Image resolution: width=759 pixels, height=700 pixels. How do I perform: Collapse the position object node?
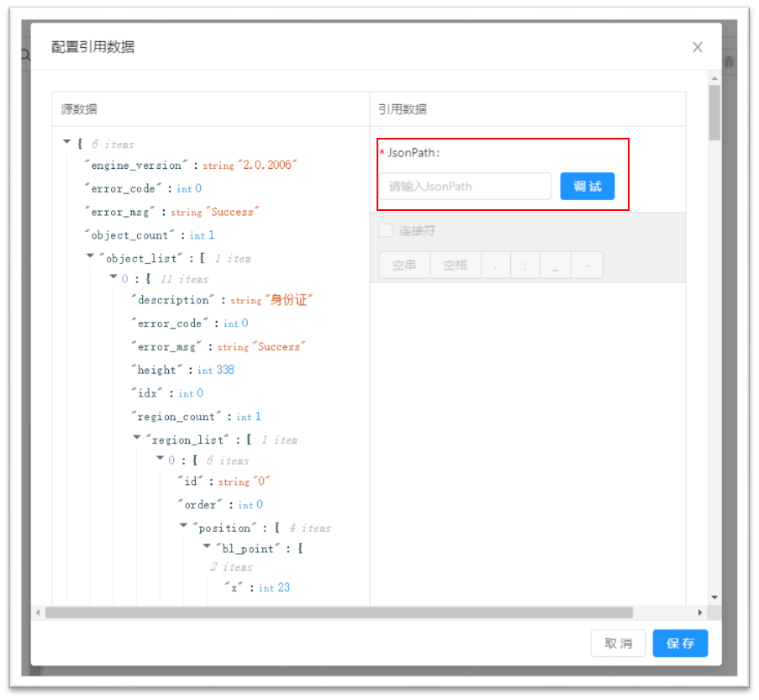(x=183, y=524)
